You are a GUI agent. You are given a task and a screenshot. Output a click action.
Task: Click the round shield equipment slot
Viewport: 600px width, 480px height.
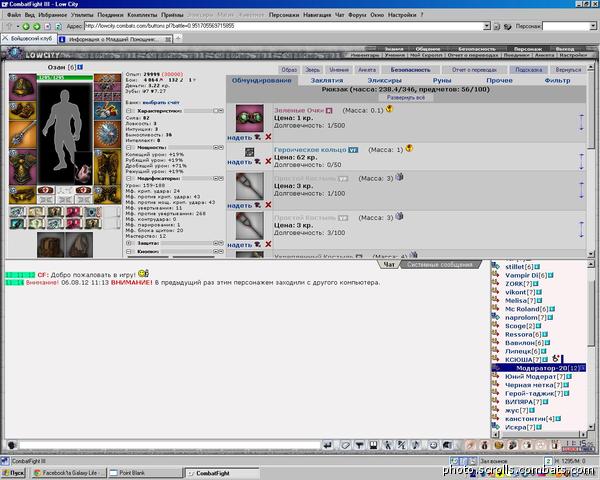pyautogui.click(x=108, y=135)
